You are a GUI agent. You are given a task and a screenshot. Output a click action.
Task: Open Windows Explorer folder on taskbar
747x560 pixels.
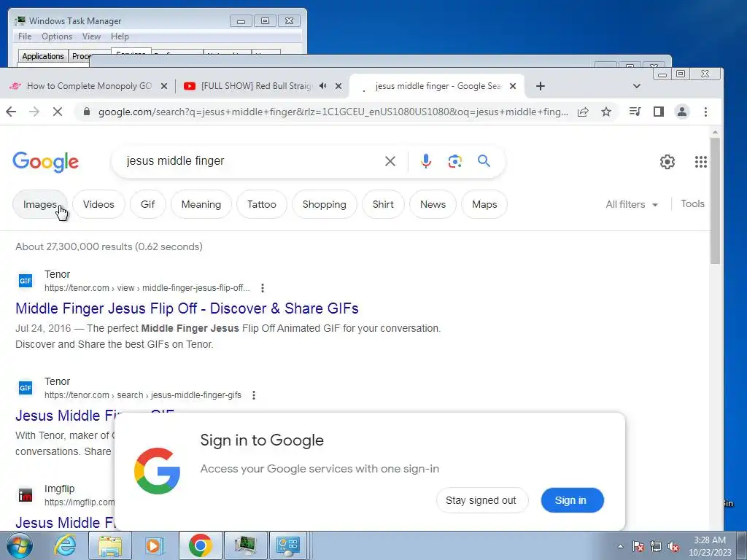pyautogui.click(x=110, y=545)
